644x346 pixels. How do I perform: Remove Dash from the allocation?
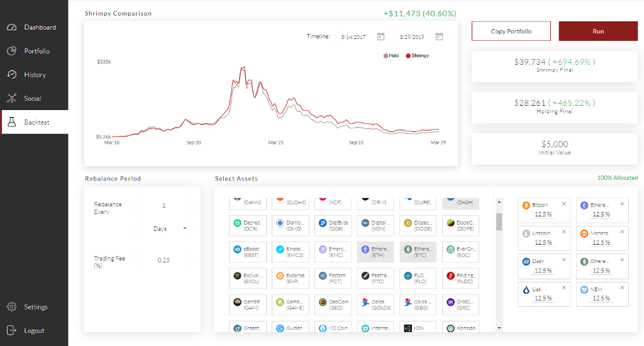tap(564, 260)
